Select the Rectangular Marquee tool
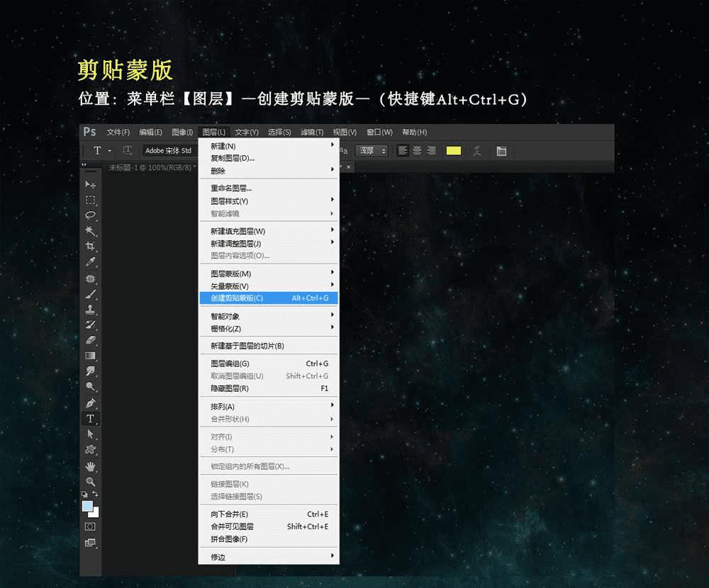 click(x=91, y=200)
